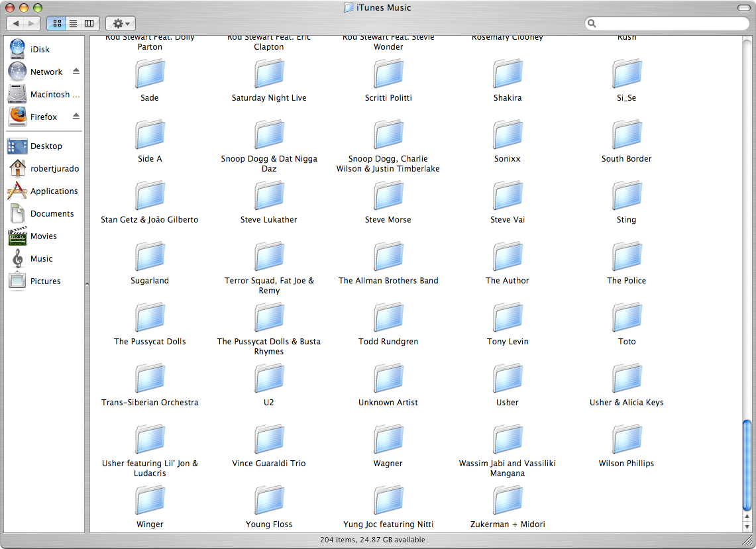Screen dimensions: 756x549
Task: Select The Pussycat Dolls folder
Action: (150, 318)
